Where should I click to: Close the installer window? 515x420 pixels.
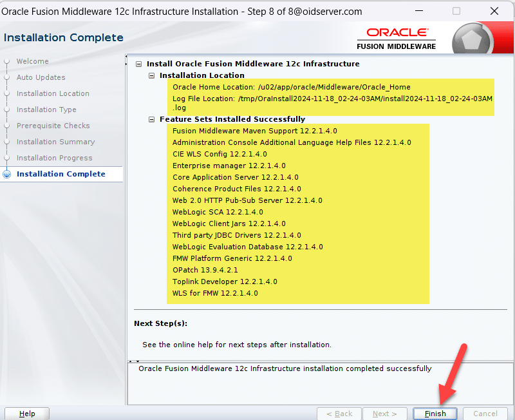[x=494, y=12]
